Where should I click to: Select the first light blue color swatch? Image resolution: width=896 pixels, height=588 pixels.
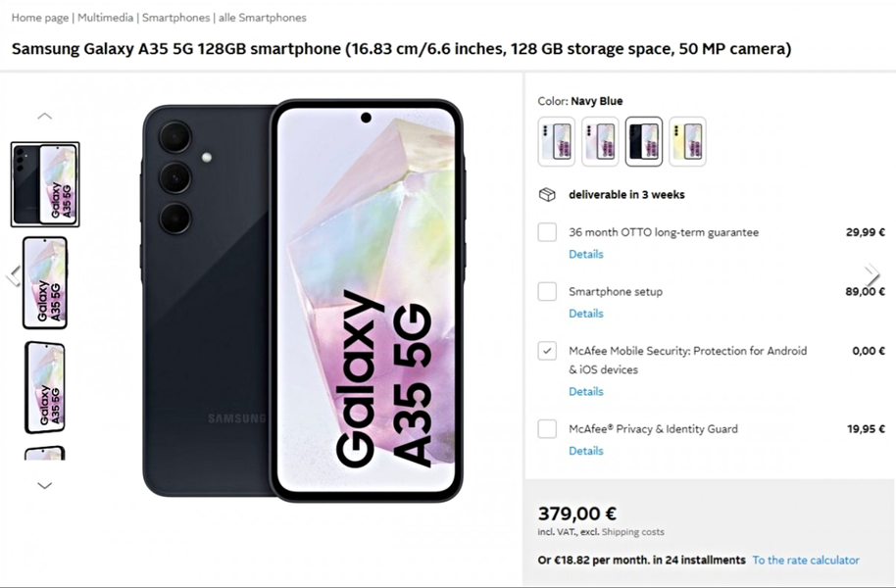pos(557,142)
